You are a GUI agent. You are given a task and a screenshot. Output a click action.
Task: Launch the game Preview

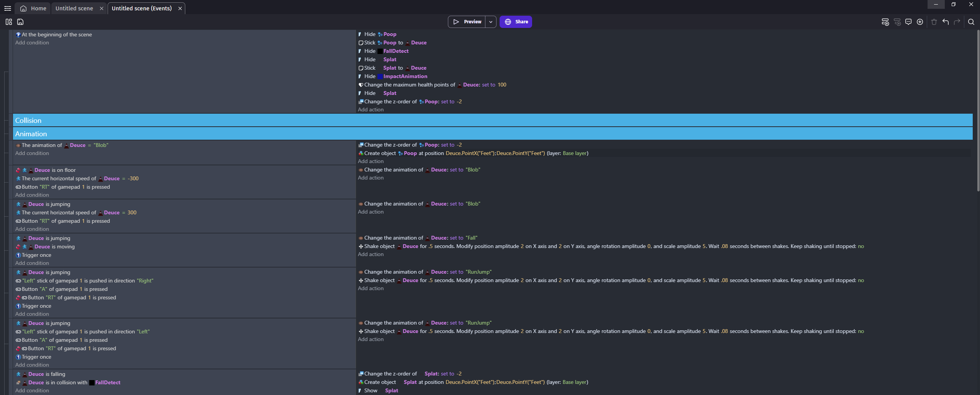pos(467,22)
